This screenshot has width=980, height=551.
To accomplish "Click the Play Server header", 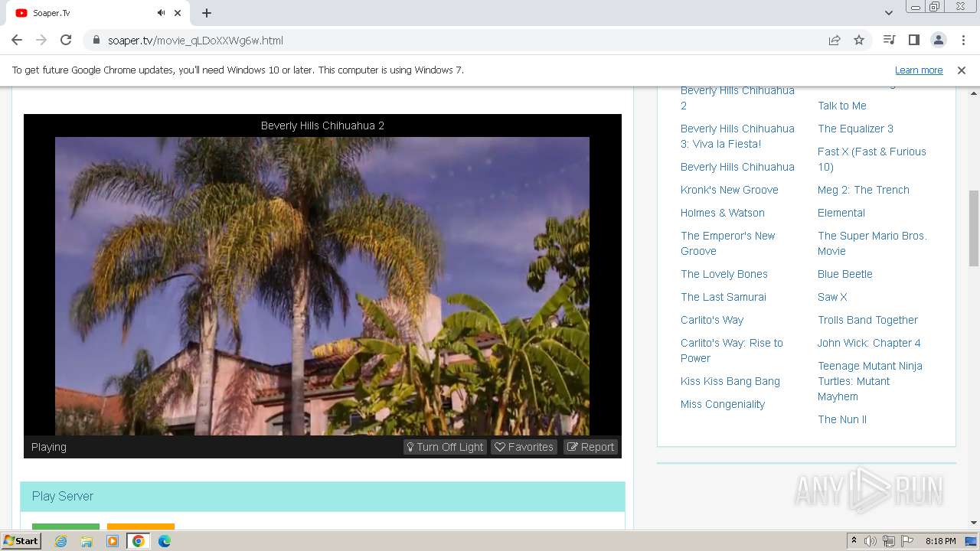I will (x=322, y=496).
